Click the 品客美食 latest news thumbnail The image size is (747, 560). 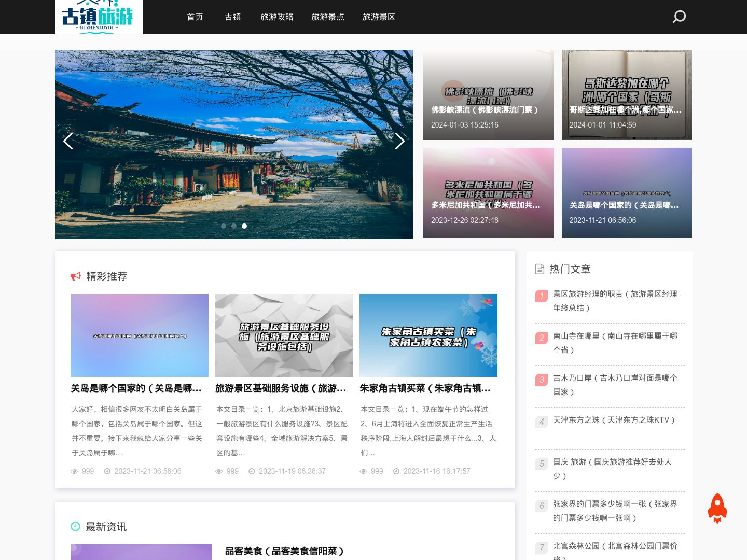tap(141, 552)
